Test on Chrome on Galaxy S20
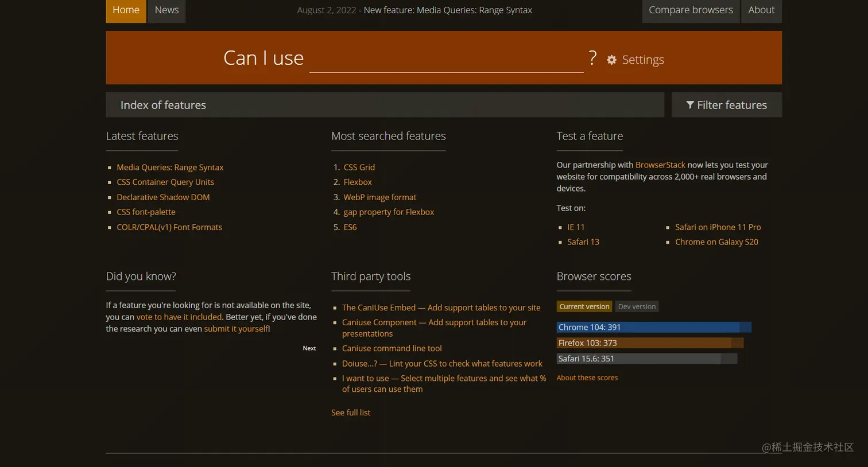The width and height of the screenshot is (868, 467). tap(716, 242)
